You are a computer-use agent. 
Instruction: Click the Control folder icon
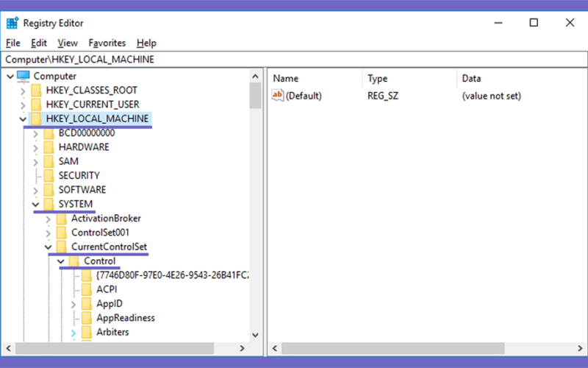click(74, 261)
